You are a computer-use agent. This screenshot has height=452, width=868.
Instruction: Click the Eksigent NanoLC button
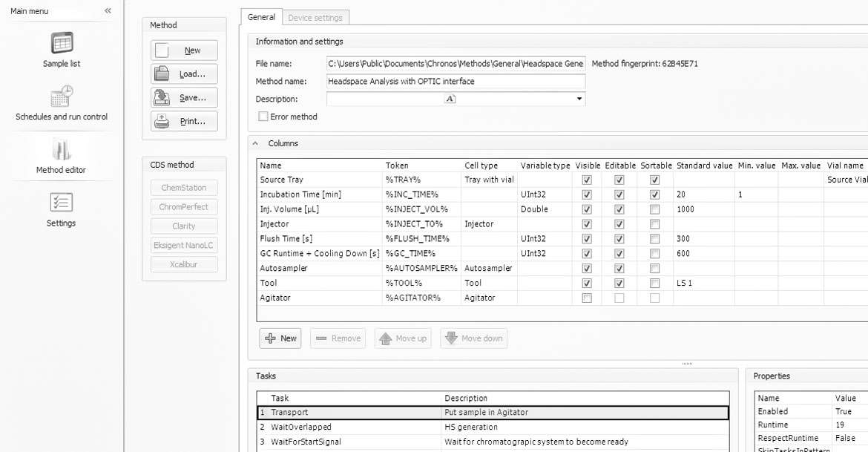coord(184,246)
